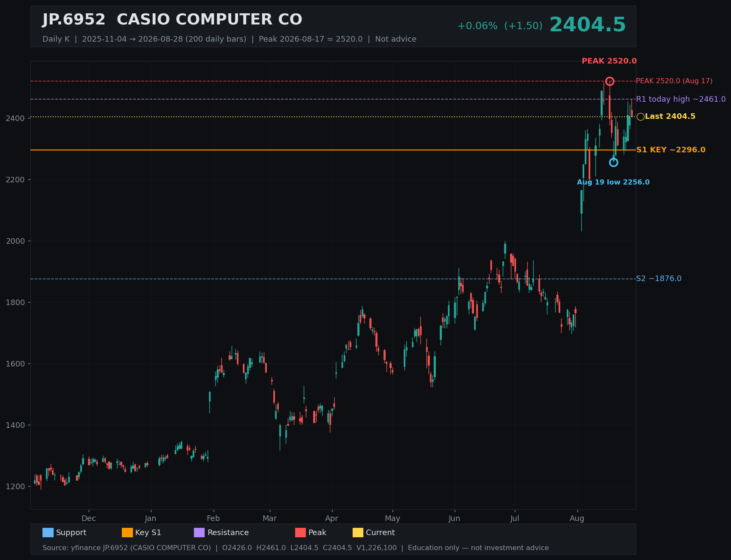Viewport: 731px width, 560px height.
Task: Click the R1 today high ~2461.0 label
Action: pos(681,99)
